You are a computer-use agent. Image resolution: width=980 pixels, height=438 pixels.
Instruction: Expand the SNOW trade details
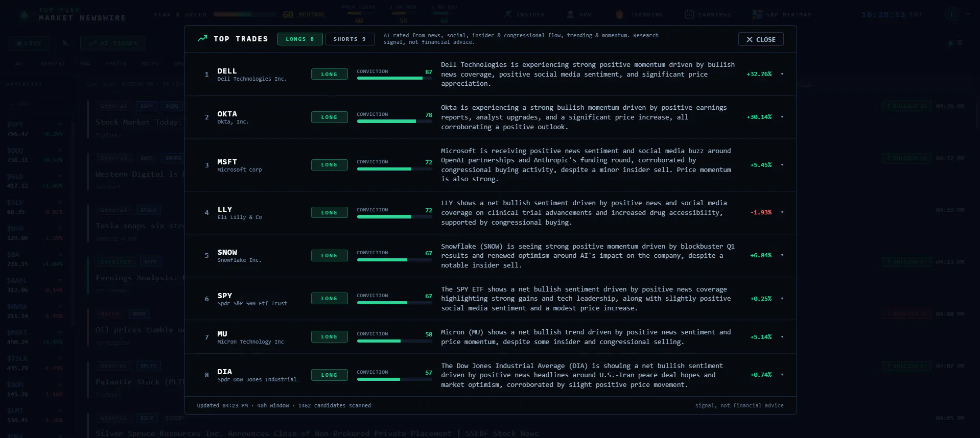pyautogui.click(x=782, y=255)
